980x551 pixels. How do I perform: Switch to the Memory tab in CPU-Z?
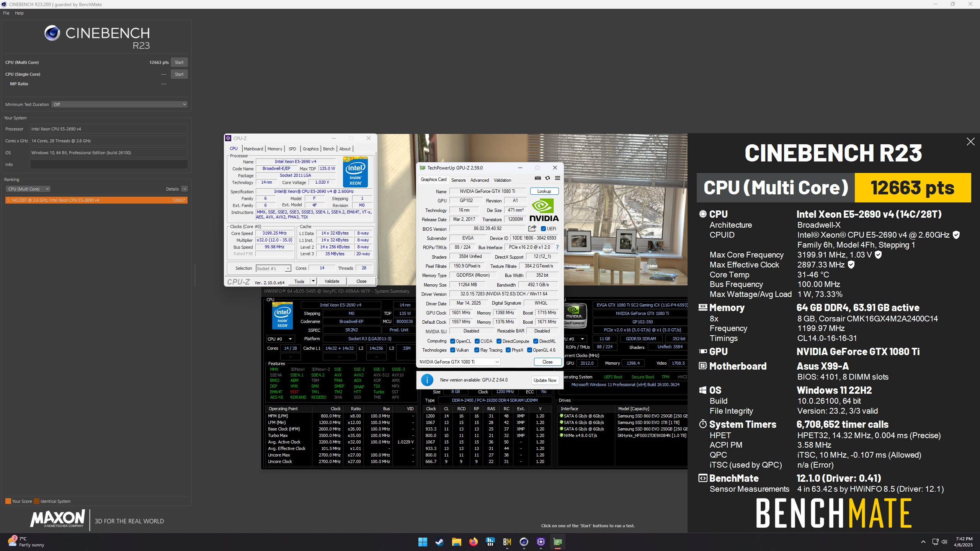pyautogui.click(x=275, y=149)
